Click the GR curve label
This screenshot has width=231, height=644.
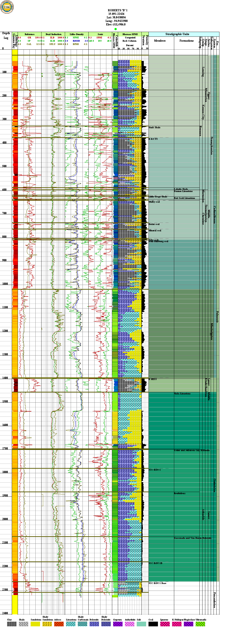click(29, 38)
